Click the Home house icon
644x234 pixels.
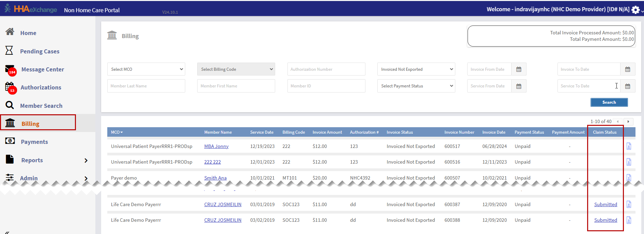pyautogui.click(x=10, y=32)
